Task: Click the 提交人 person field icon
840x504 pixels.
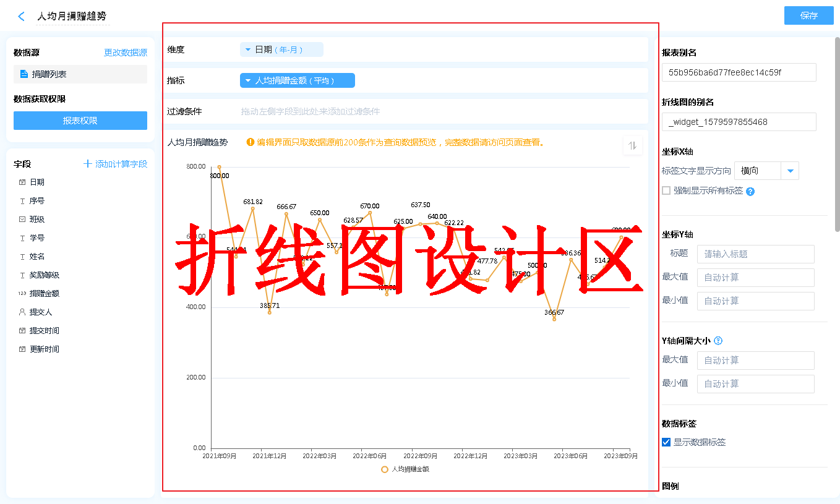Action: click(22, 312)
